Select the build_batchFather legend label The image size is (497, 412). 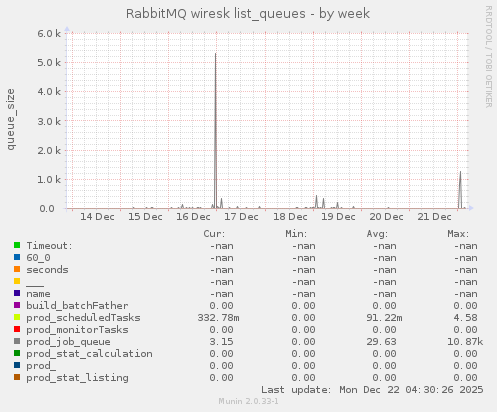(x=77, y=306)
